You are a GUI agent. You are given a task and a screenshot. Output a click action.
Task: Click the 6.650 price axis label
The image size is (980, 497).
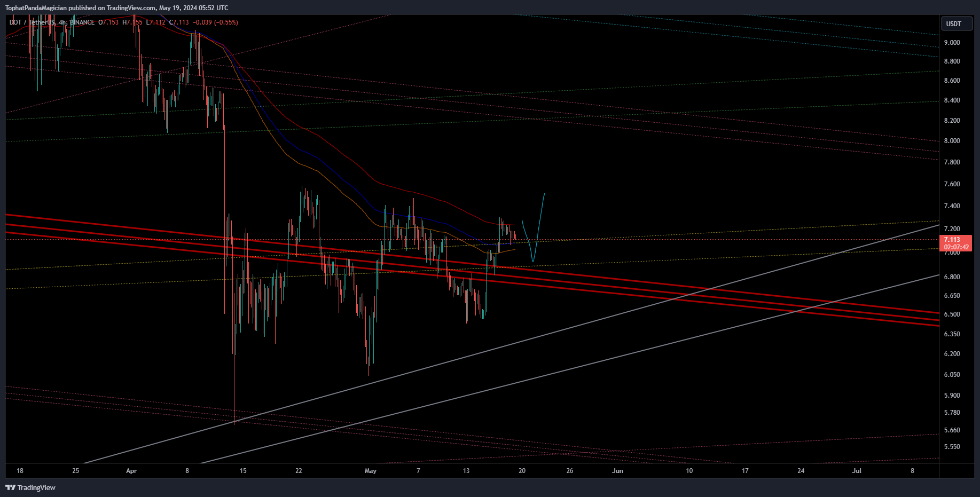(x=952, y=296)
